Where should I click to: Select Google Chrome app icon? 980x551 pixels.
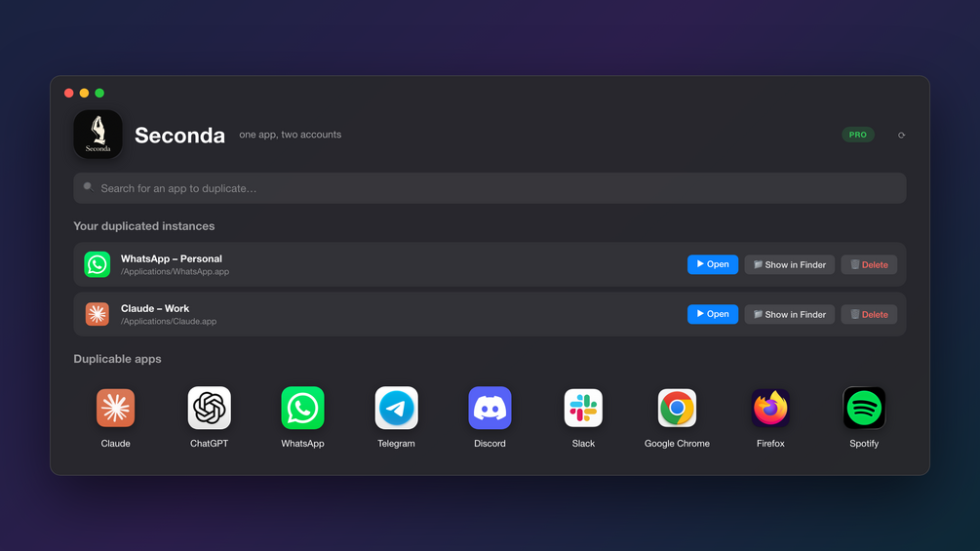(677, 408)
